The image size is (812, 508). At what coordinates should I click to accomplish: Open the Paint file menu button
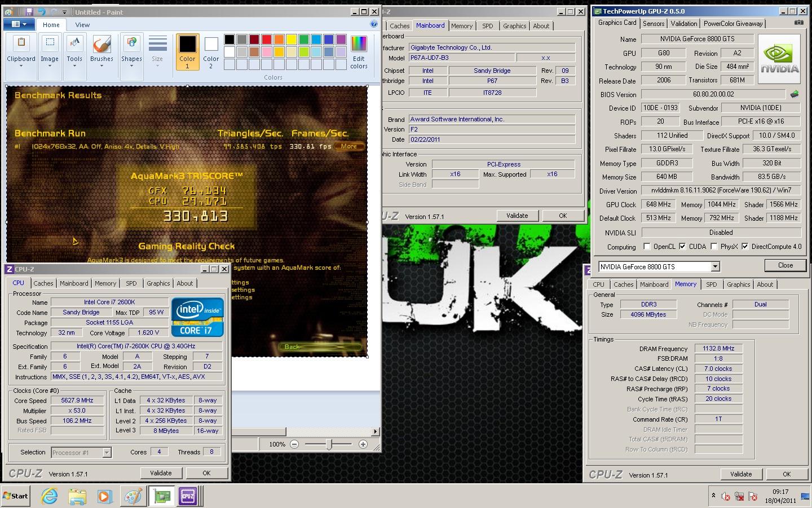pyautogui.click(x=20, y=24)
